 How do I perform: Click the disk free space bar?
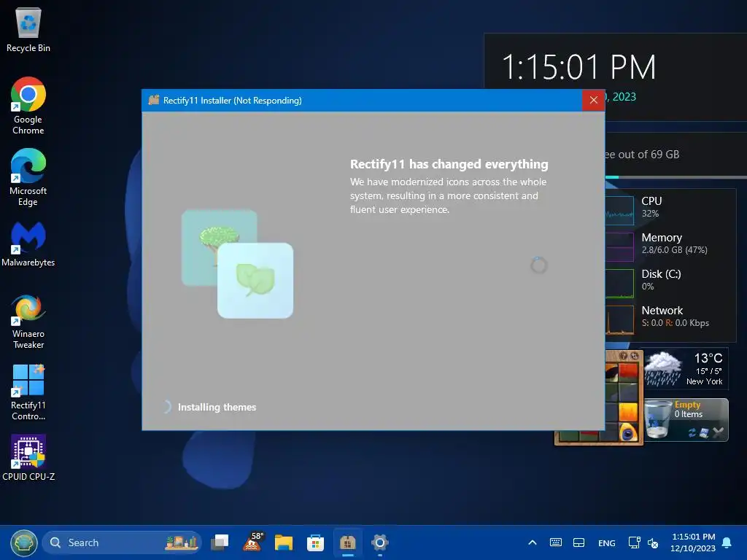(676, 177)
